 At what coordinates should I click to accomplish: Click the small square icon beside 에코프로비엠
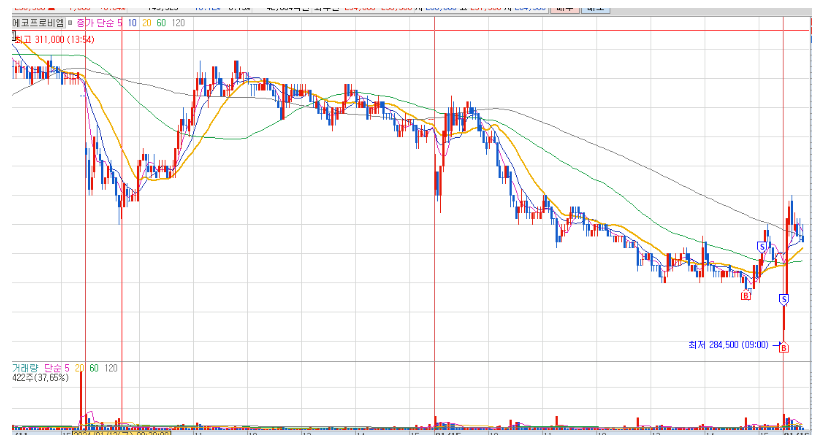coord(70,23)
